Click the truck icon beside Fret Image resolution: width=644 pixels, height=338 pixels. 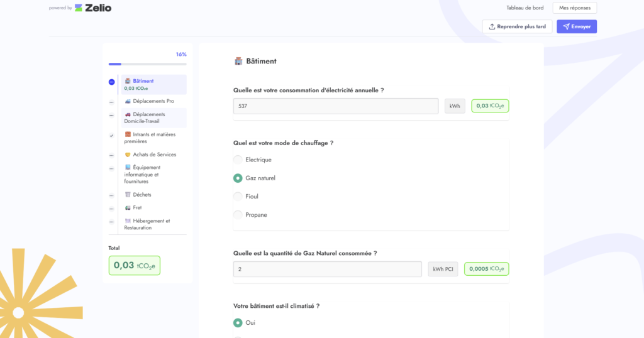(128, 208)
